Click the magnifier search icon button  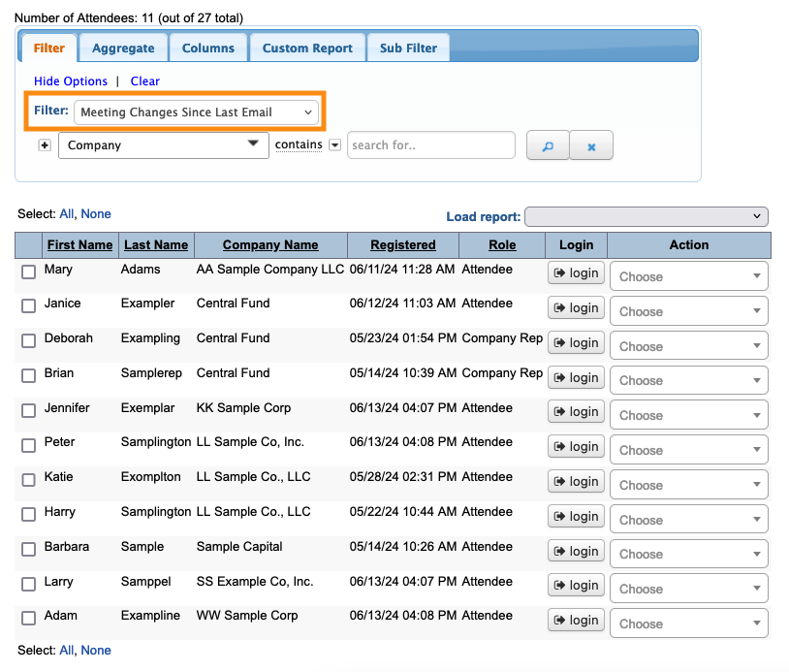click(x=547, y=146)
